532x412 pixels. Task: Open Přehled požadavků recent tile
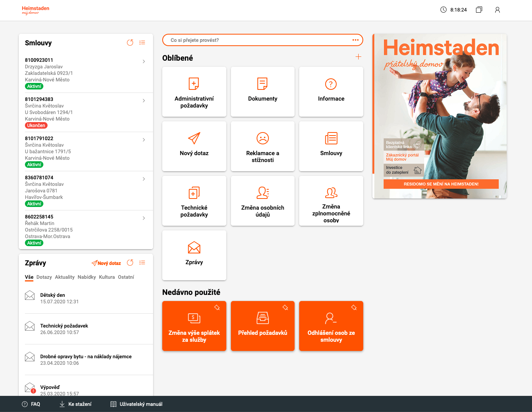263,326
